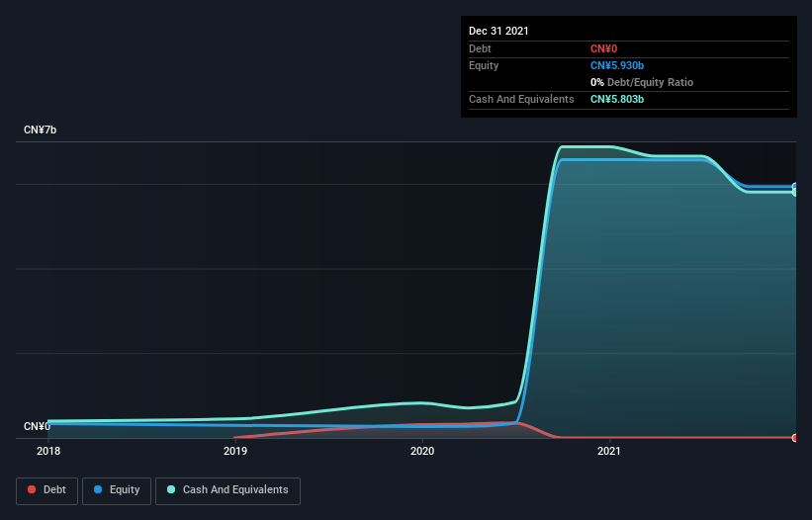The height and width of the screenshot is (520, 812).
Task: Select the teal Cash endpoint marker
Action: click(795, 192)
